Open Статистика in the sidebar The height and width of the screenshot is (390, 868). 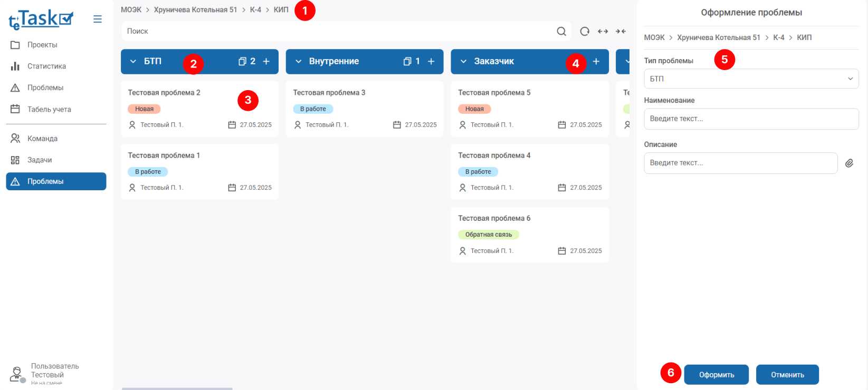point(46,66)
